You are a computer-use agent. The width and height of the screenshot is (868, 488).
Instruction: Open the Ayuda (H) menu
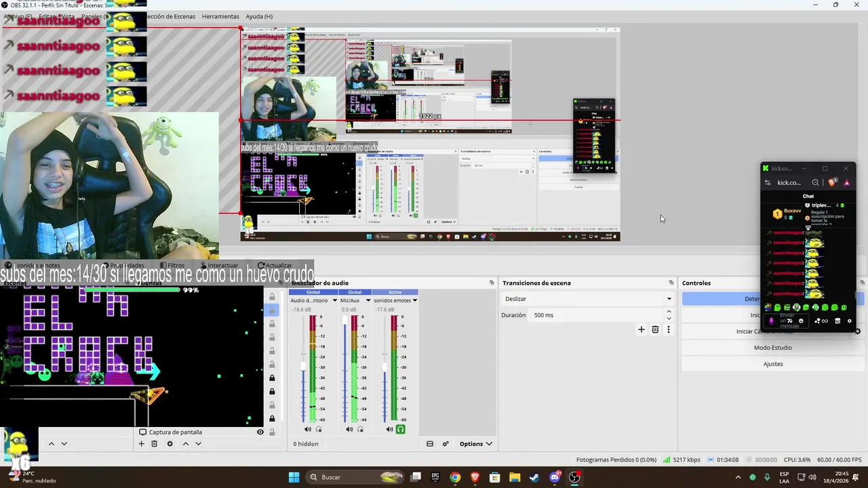(259, 16)
